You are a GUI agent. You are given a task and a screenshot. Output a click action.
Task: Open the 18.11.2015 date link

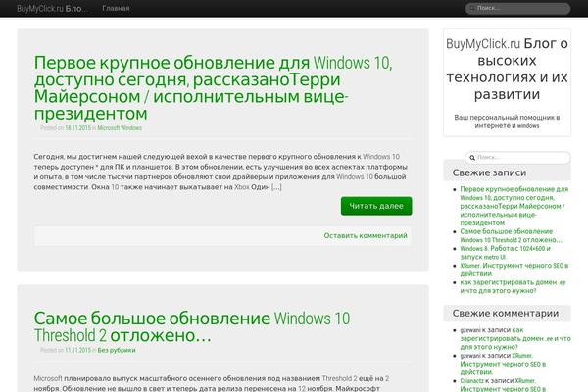pos(78,128)
